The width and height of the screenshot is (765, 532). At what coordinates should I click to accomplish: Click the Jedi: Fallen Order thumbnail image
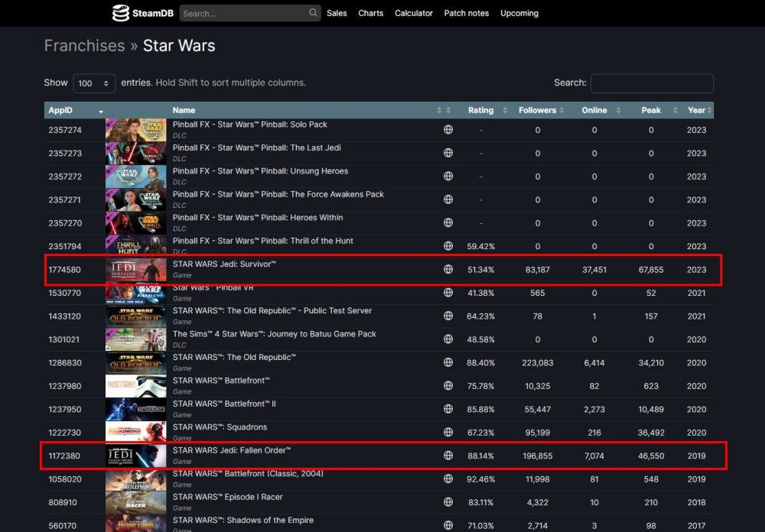click(x=135, y=456)
